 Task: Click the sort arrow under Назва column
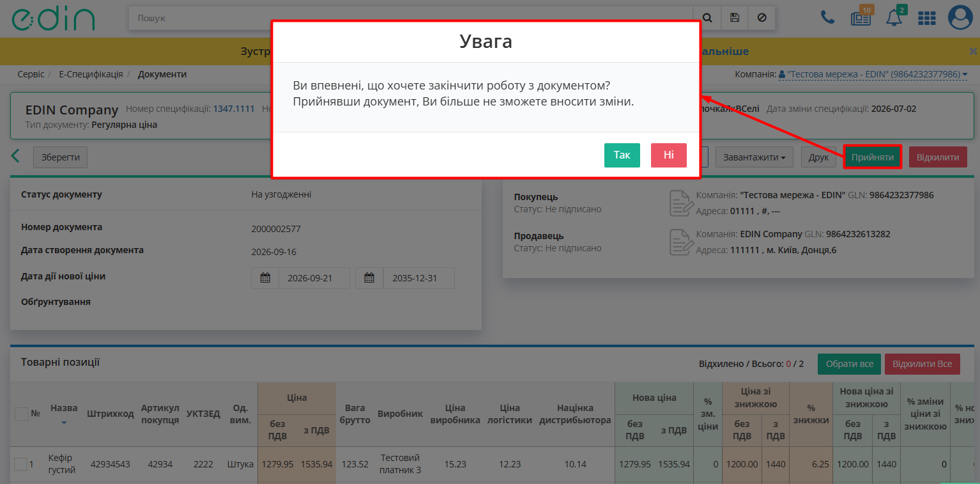coord(64,423)
